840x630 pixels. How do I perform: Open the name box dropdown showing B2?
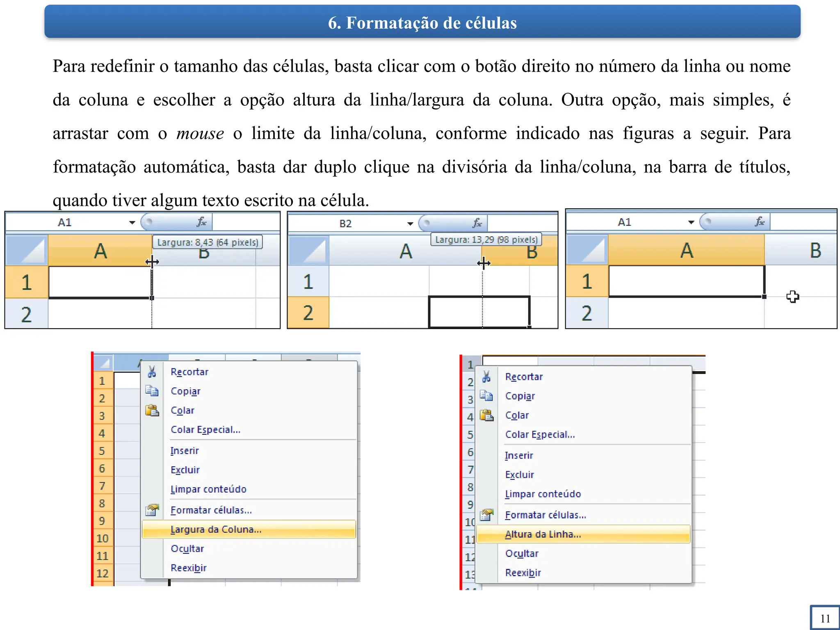click(410, 224)
